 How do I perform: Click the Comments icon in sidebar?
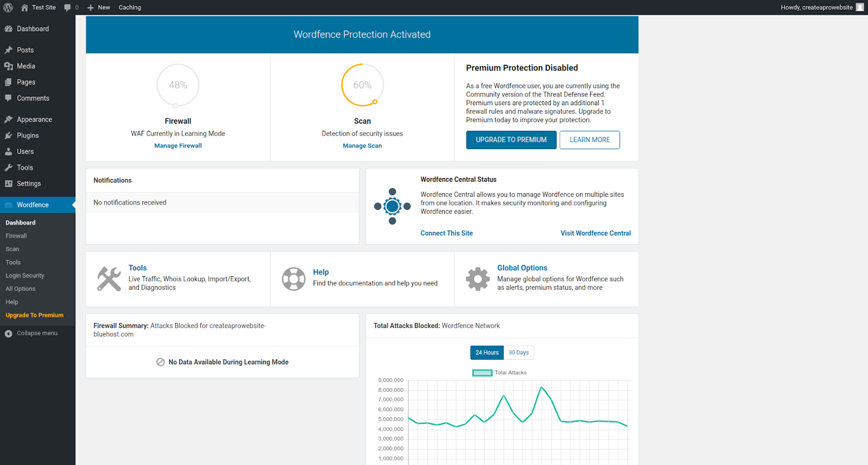(x=9, y=98)
